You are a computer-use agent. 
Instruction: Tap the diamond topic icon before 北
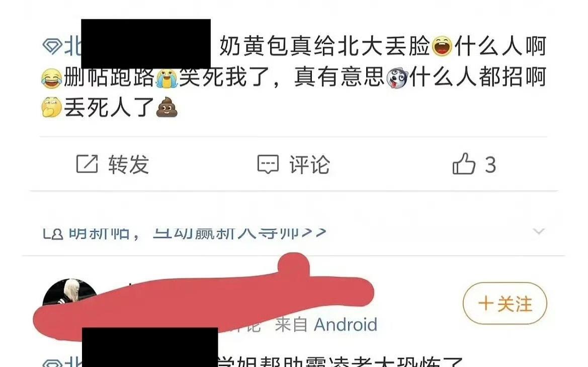(x=52, y=46)
